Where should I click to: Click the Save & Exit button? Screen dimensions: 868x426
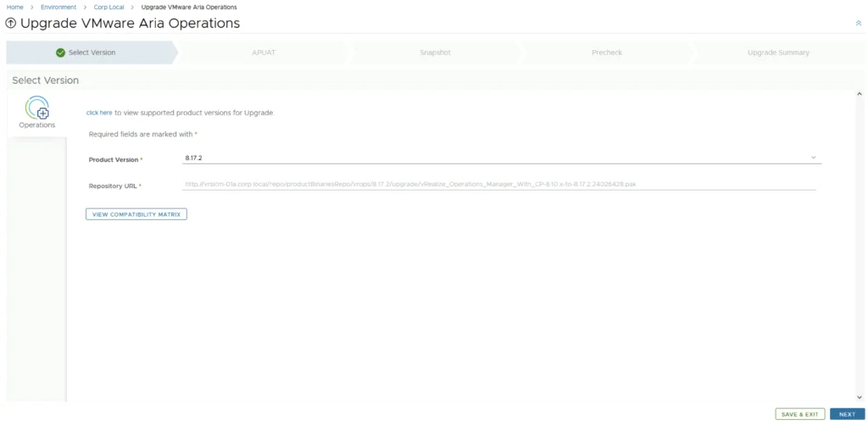800,414
